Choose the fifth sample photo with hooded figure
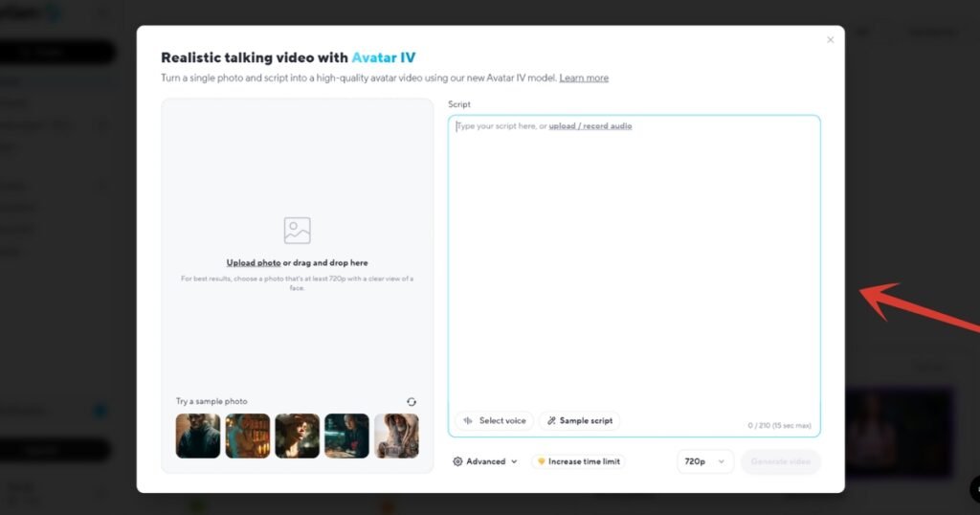The width and height of the screenshot is (980, 515). pos(396,436)
